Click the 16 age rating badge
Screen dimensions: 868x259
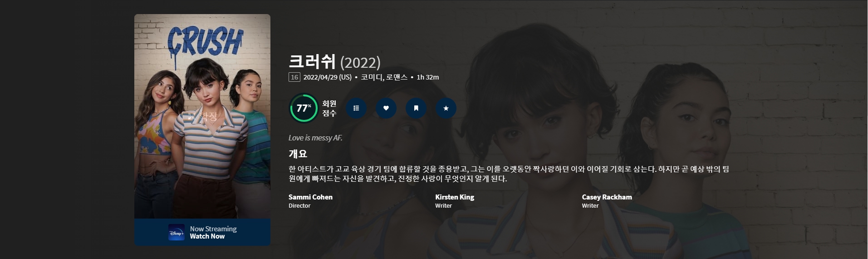tap(294, 77)
